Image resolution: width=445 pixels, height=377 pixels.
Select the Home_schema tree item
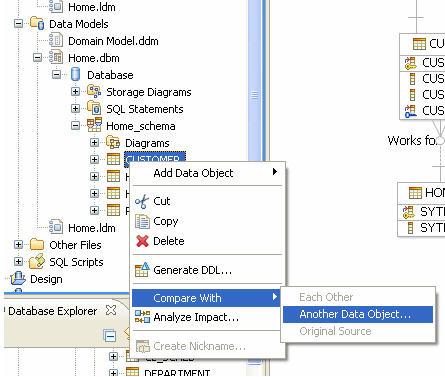141,126
